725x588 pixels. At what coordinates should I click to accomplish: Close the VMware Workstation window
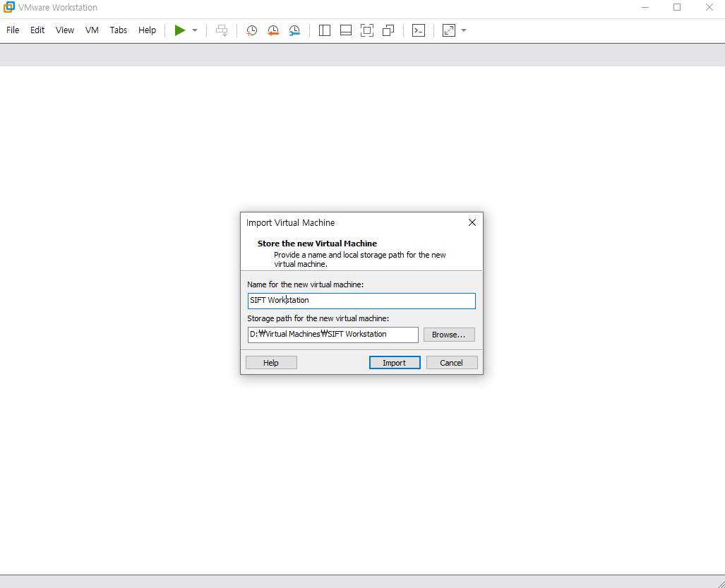(x=709, y=7)
